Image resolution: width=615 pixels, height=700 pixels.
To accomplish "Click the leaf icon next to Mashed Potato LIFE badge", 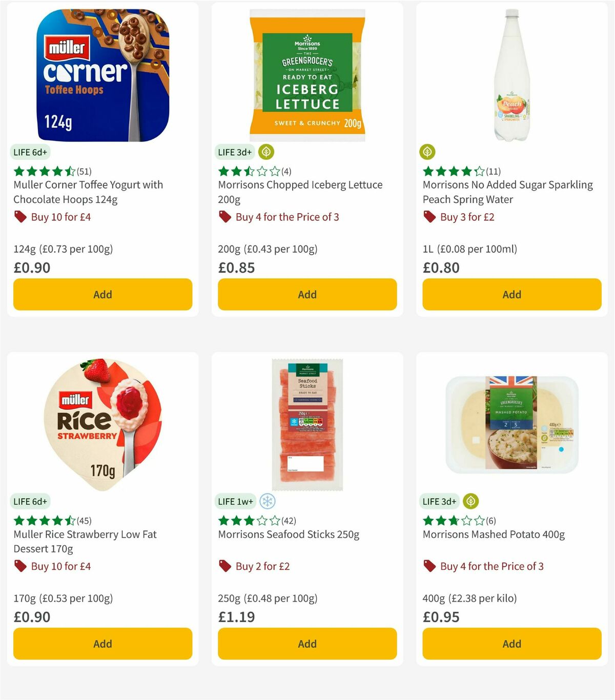I will [469, 501].
